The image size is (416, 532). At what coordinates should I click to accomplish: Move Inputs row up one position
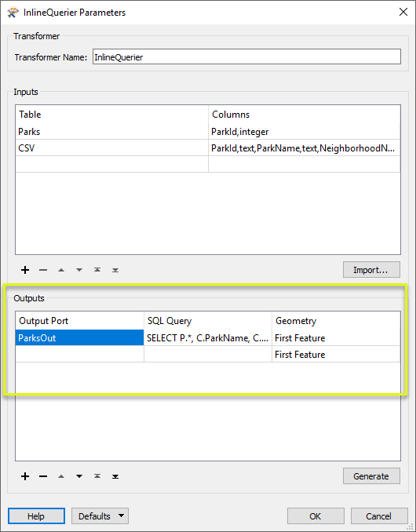pos(61,270)
